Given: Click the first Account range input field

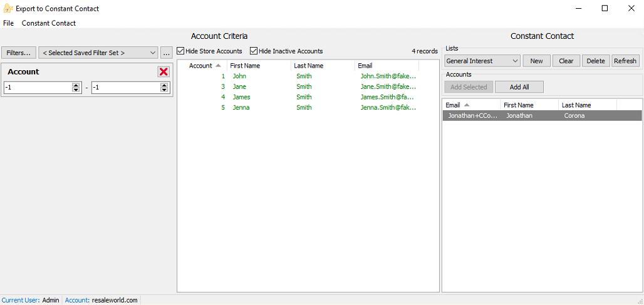Looking at the screenshot, I should tap(38, 88).
